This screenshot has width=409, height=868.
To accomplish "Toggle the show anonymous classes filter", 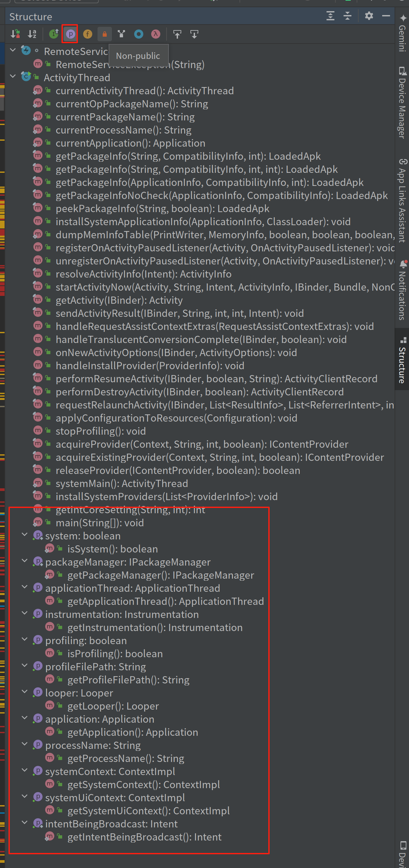I will (122, 34).
